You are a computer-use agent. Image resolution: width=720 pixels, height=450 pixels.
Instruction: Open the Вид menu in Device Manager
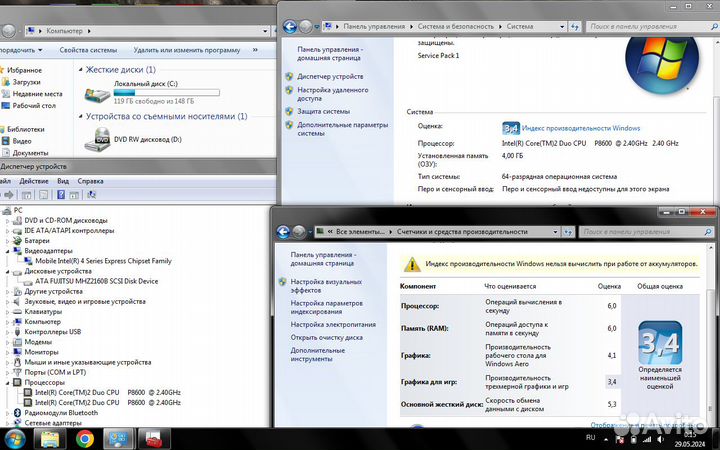(x=63, y=181)
